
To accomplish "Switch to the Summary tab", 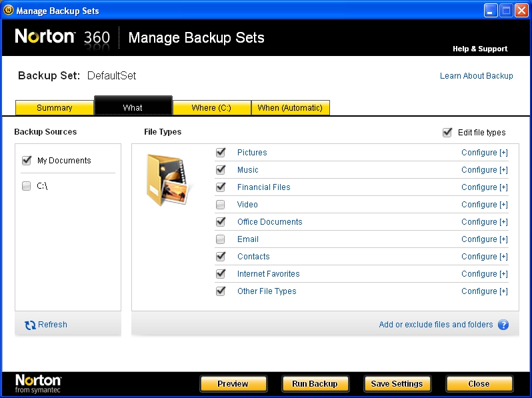I will pyautogui.click(x=54, y=107).
